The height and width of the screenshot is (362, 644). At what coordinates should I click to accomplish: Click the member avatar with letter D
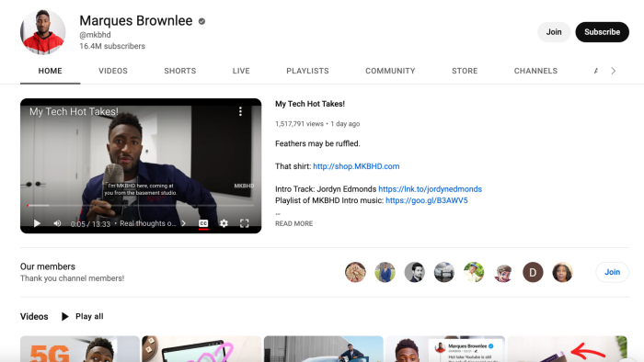[x=533, y=272]
